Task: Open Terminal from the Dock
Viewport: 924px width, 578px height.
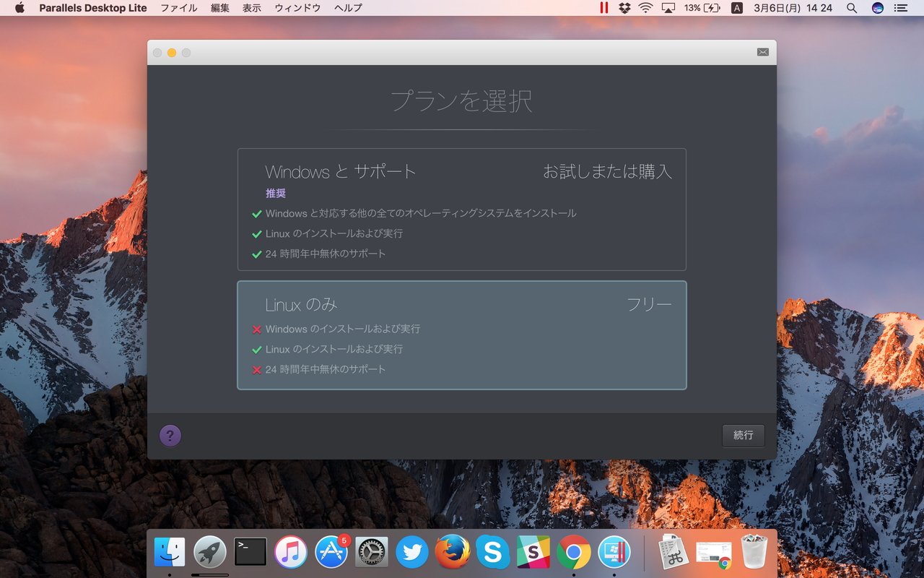Action: 250,552
